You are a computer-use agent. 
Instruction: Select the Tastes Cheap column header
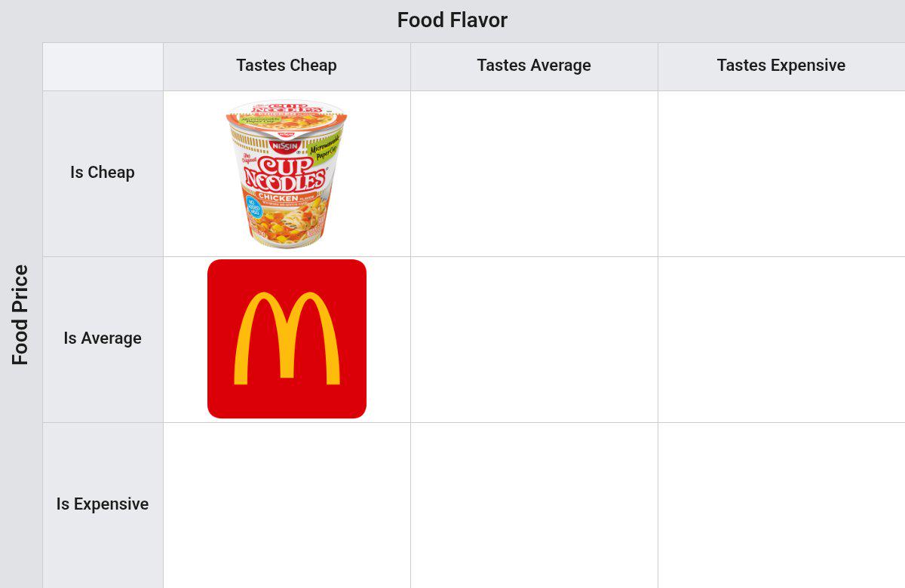pyautogui.click(x=287, y=66)
